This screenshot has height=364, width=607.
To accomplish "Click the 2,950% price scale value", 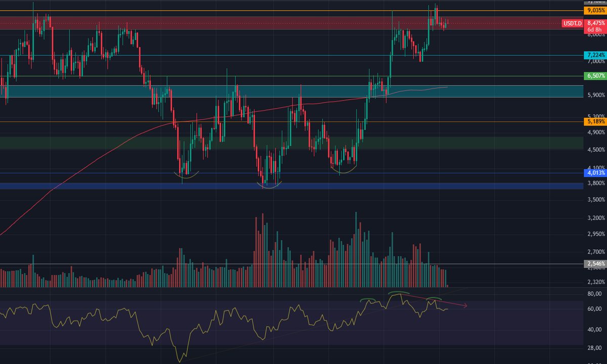I will pos(596,234).
